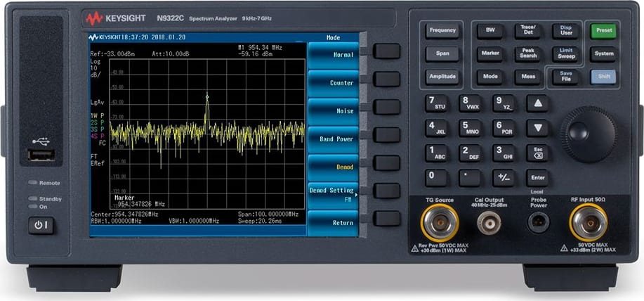
Task: Hit the Esc backspace key
Action: pos(538,153)
